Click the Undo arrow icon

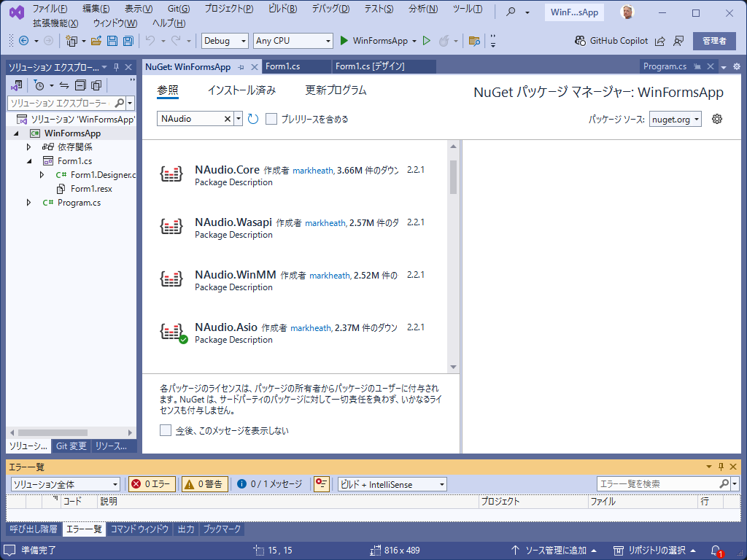[x=150, y=41]
